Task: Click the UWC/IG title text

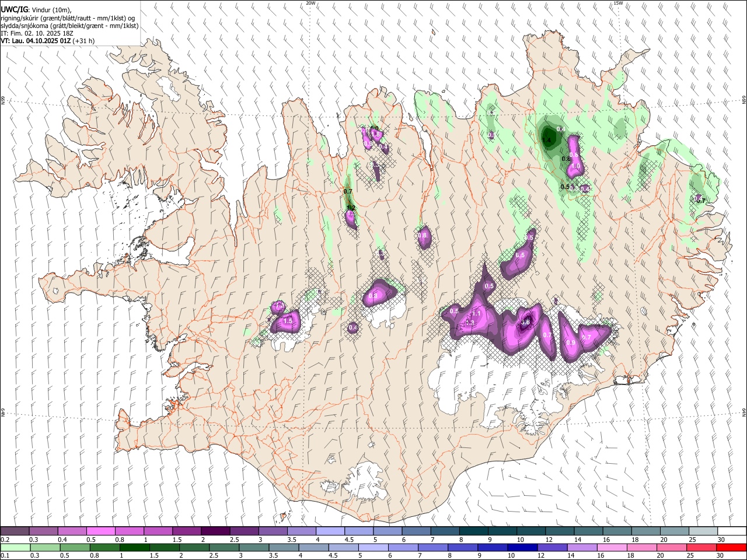Action: coord(14,10)
